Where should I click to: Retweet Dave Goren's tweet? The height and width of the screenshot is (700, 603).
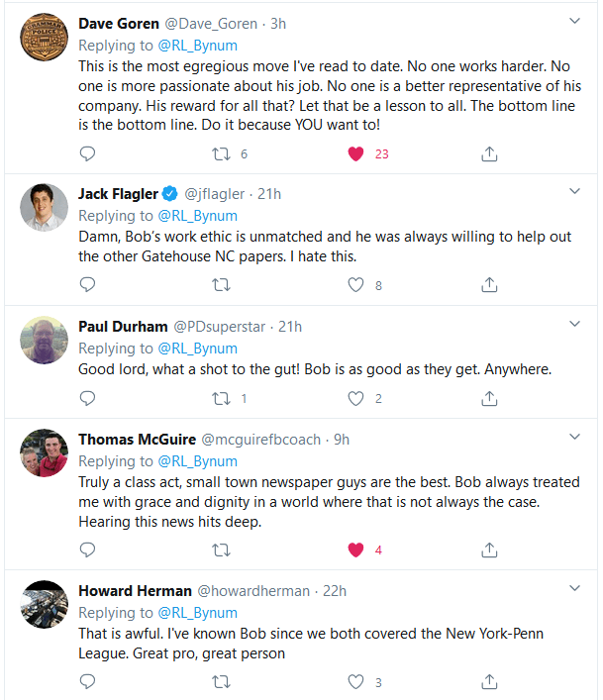pyautogui.click(x=223, y=153)
